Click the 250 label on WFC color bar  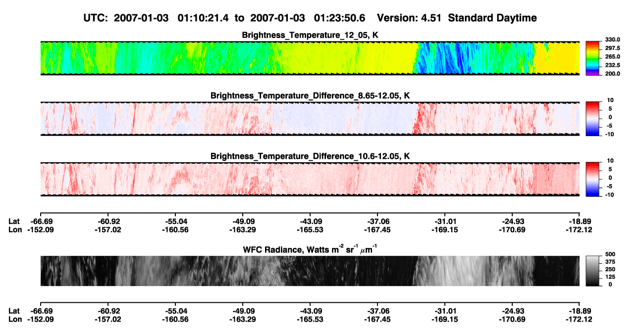609,269
